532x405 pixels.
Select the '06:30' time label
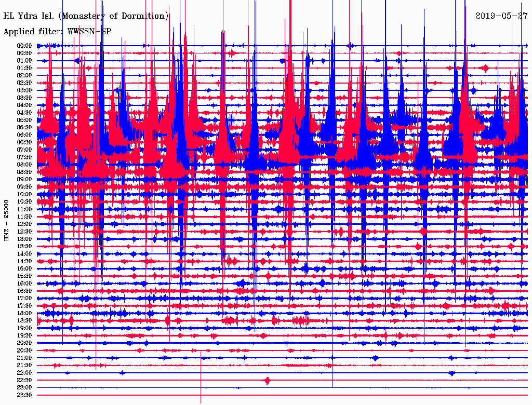click(24, 142)
